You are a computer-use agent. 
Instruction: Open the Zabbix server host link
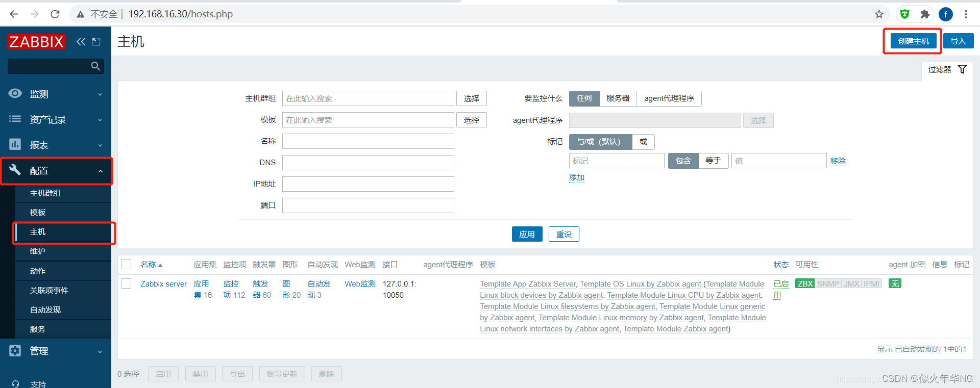pos(163,283)
